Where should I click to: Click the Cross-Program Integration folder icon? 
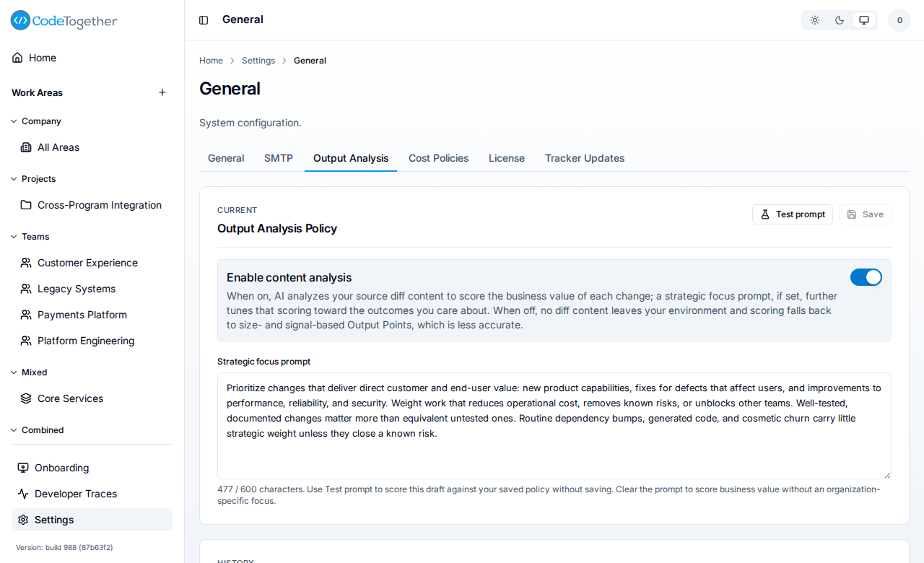coord(26,205)
